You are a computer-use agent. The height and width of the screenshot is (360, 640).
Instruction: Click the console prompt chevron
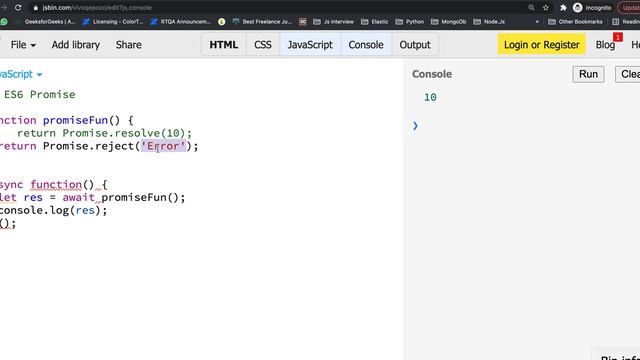pyautogui.click(x=415, y=126)
